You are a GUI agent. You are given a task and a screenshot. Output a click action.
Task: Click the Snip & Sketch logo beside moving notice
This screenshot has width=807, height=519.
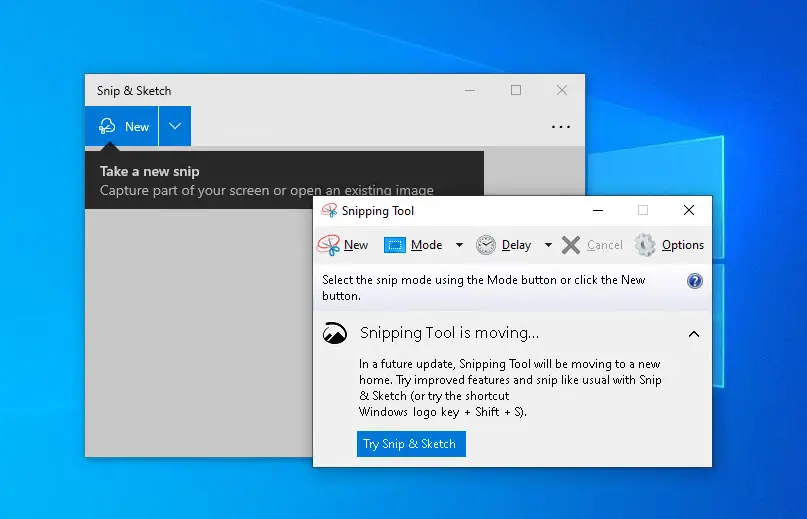coord(335,333)
